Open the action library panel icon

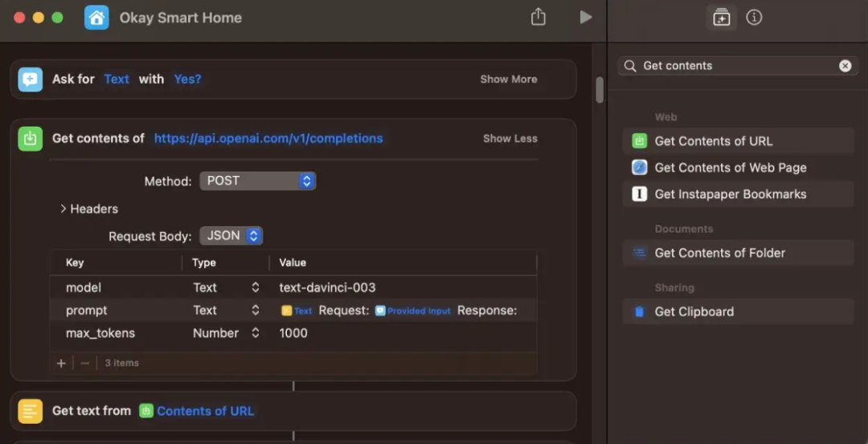[721, 18]
